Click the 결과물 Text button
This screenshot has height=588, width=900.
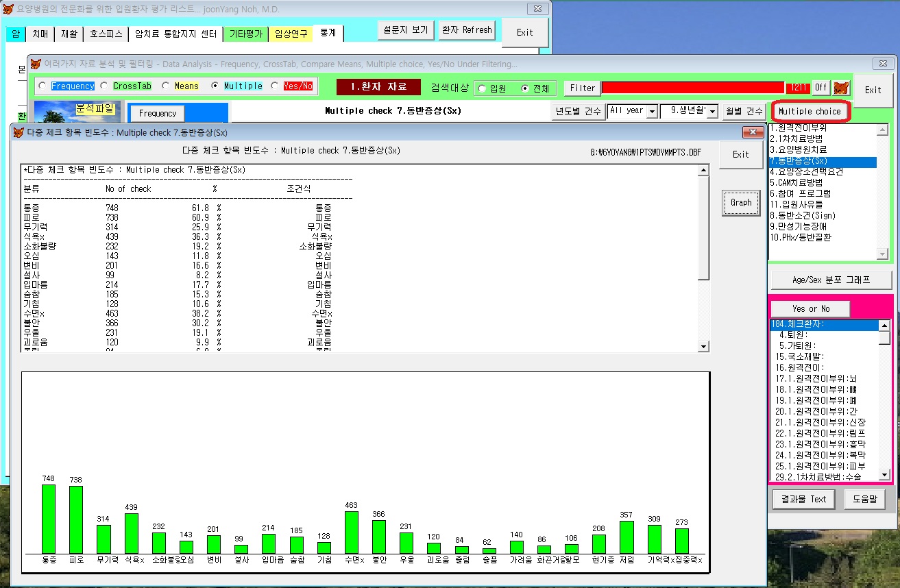[803, 500]
